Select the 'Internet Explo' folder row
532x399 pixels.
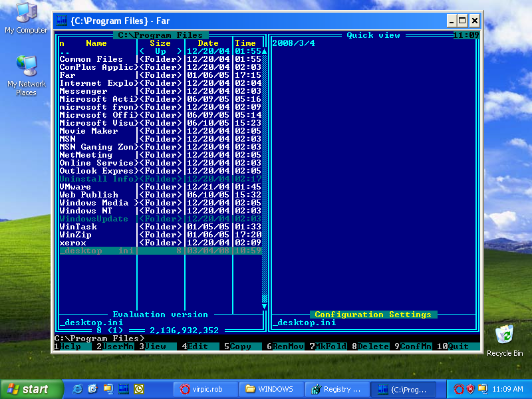click(160, 83)
